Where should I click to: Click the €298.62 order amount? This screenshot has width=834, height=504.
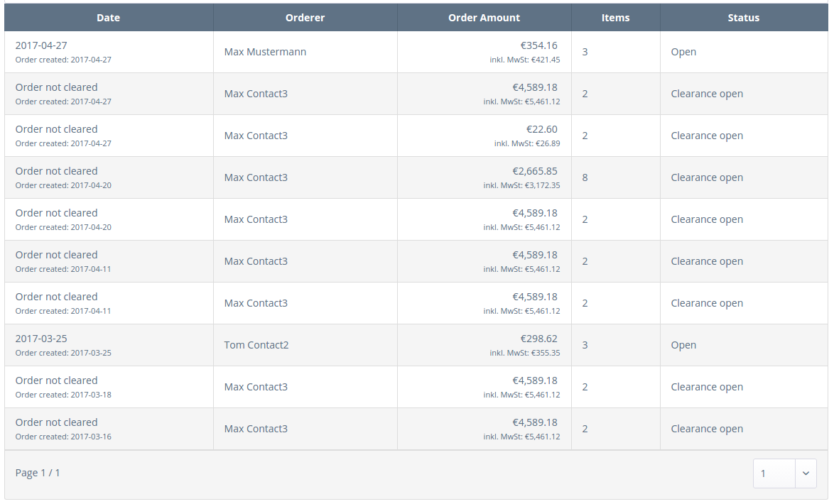pyautogui.click(x=538, y=339)
